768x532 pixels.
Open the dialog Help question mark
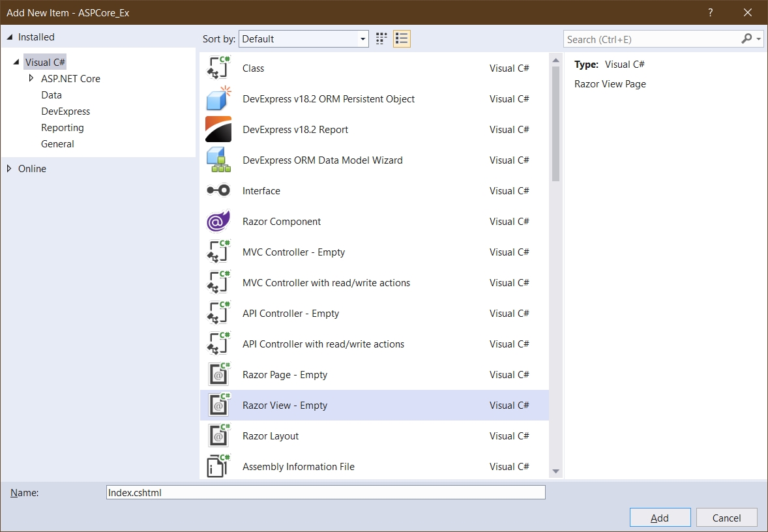point(710,13)
